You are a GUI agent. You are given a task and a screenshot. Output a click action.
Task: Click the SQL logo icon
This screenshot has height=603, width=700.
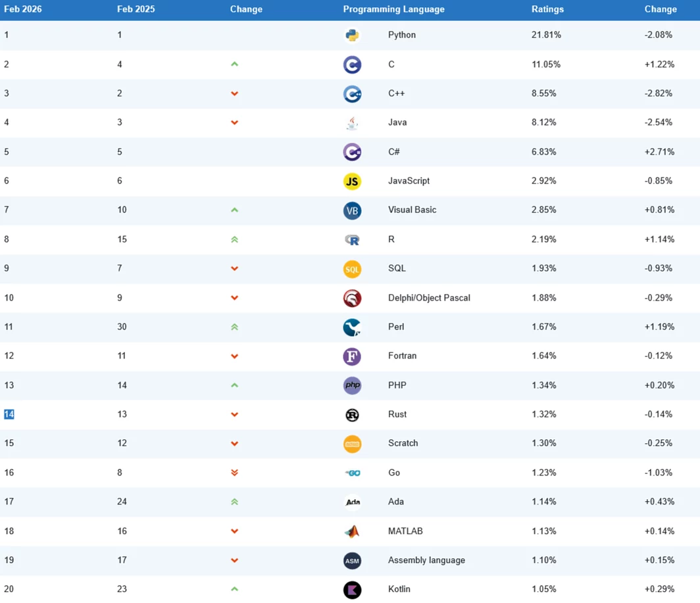(x=352, y=268)
